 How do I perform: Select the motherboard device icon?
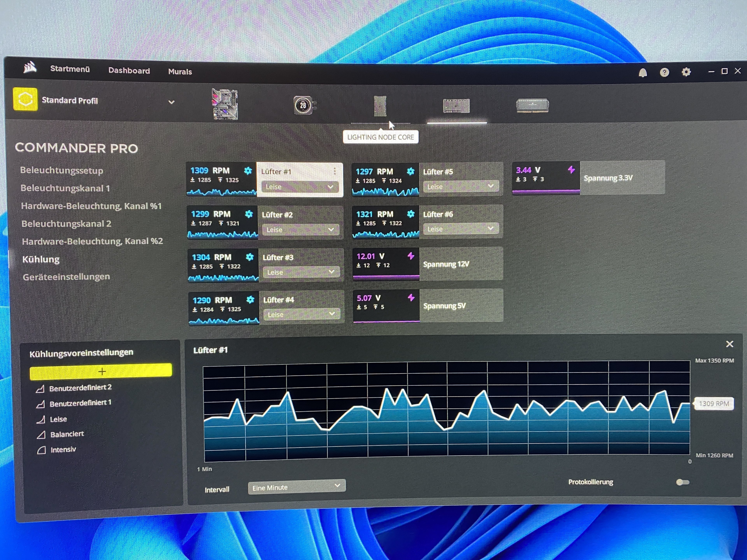pyautogui.click(x=225, y=104)
